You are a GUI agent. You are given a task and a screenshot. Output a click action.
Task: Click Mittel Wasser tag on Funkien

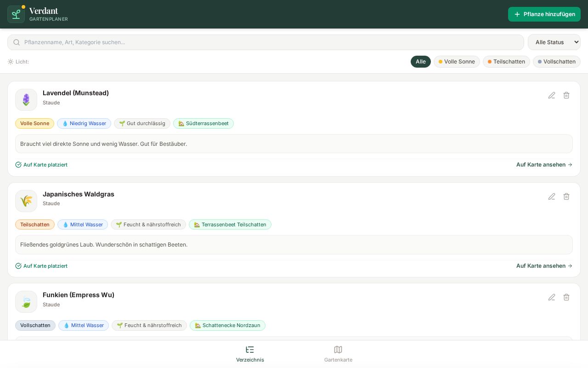84,325
